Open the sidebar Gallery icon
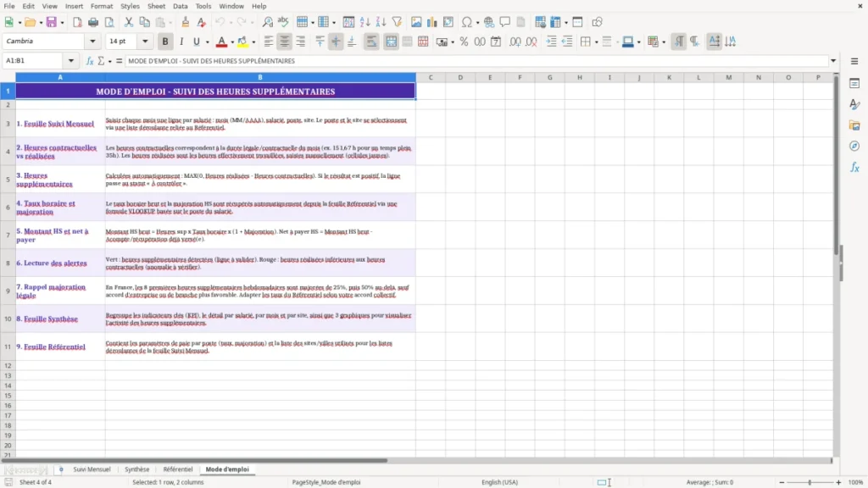 (854, 125)
